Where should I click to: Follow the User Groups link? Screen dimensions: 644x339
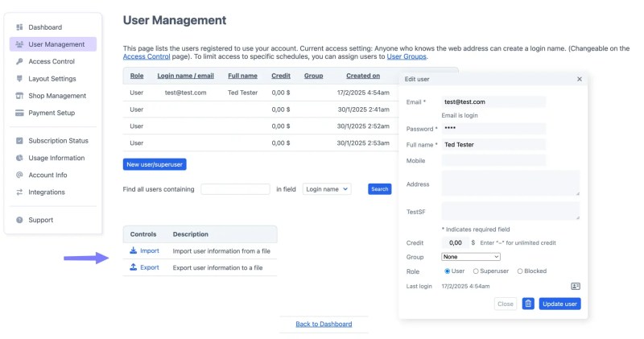[x=407, y=56]
